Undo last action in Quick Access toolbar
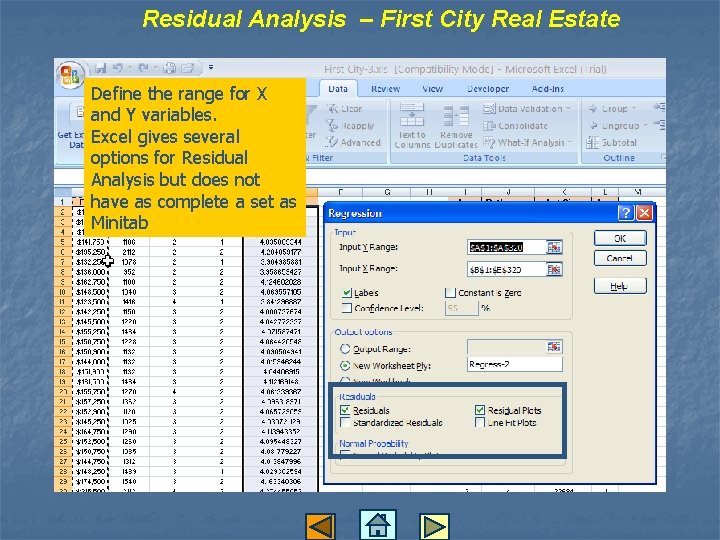The height and width of the screenshot is (540, 720). pos(118,68)
